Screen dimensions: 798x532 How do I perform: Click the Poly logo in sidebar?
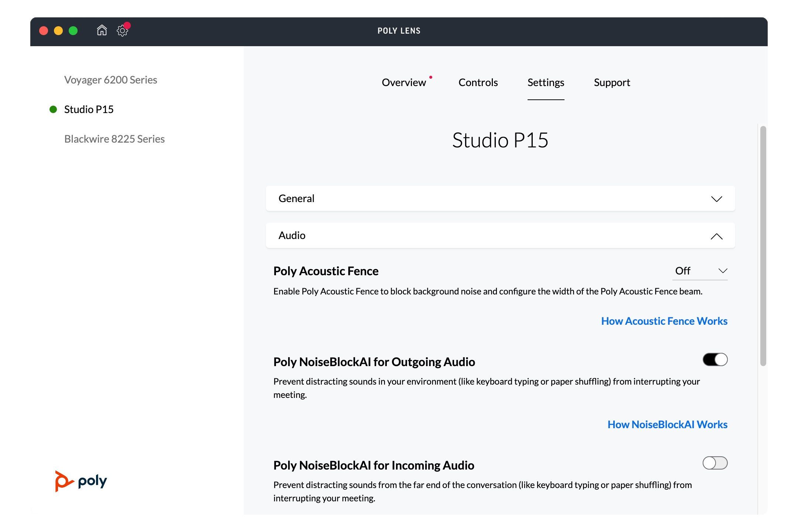(81, 481)
